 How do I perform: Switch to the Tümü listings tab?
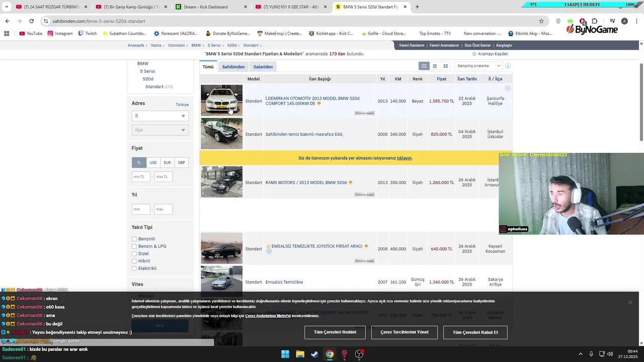(x=208, y=67)
